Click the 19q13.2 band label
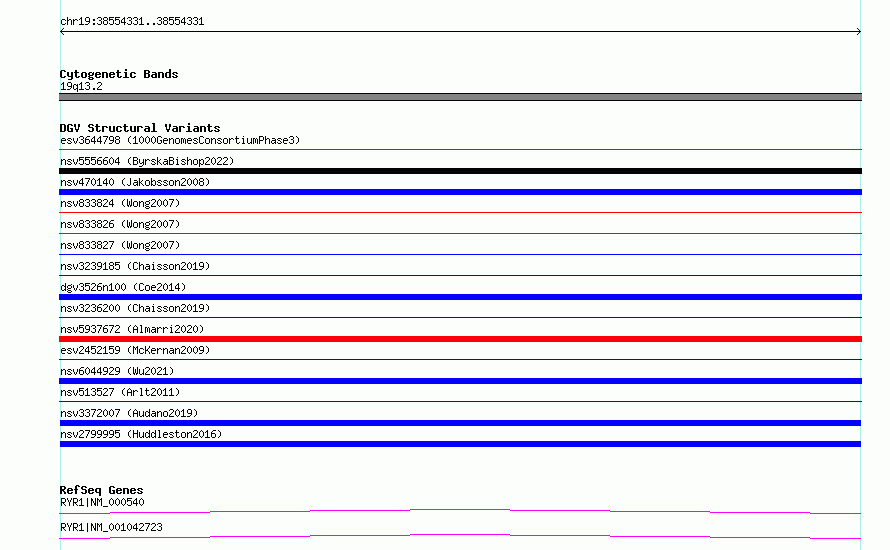 pyautogui.click(x=81, y=86)
